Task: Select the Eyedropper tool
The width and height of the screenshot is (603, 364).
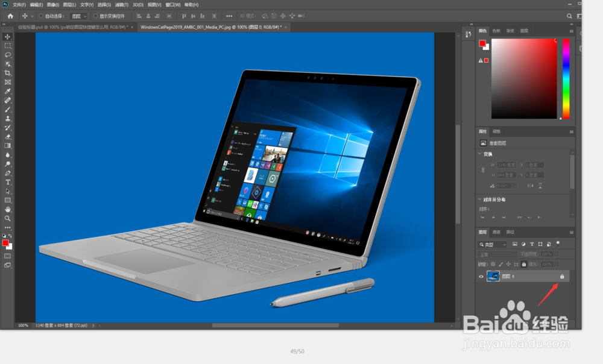Action: [x=7, y=91]
